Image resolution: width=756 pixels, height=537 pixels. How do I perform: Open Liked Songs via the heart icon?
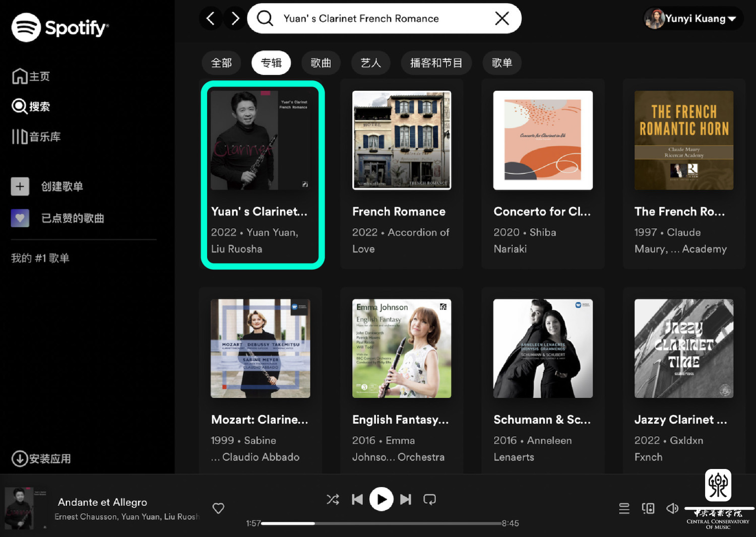[20, 218]
